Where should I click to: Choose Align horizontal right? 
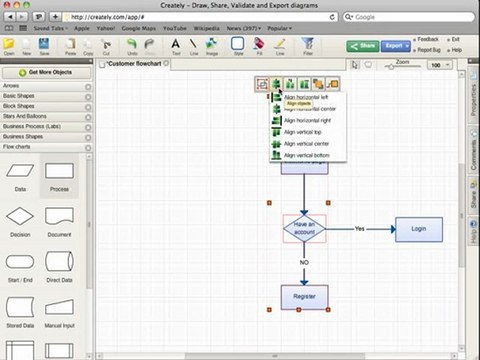pyautogui.click(x=308, y=120)
